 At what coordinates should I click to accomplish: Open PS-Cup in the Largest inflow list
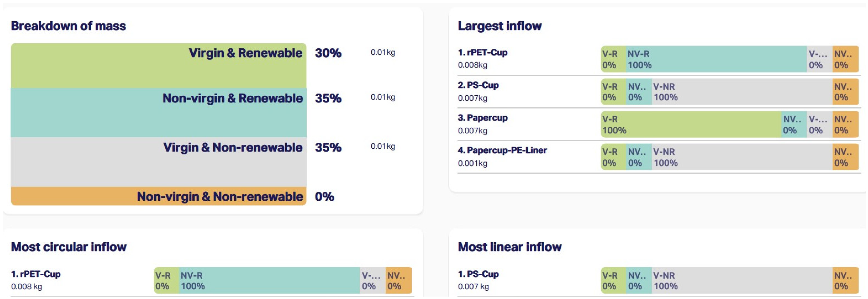click(x=478, y=85)
